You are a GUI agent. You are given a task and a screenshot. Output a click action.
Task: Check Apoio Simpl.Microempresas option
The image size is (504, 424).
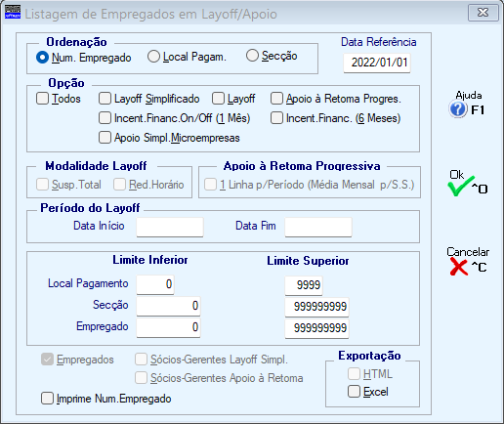click(x=105, y=138)
